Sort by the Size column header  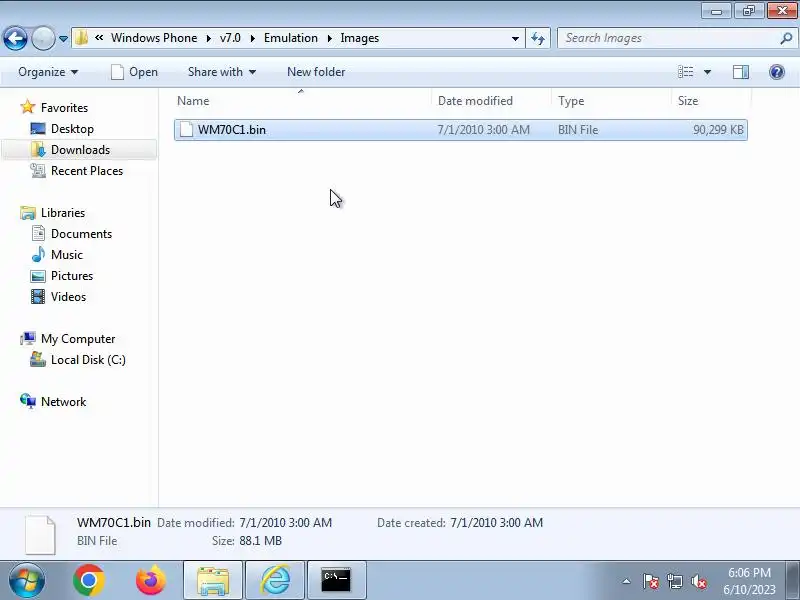711,101
